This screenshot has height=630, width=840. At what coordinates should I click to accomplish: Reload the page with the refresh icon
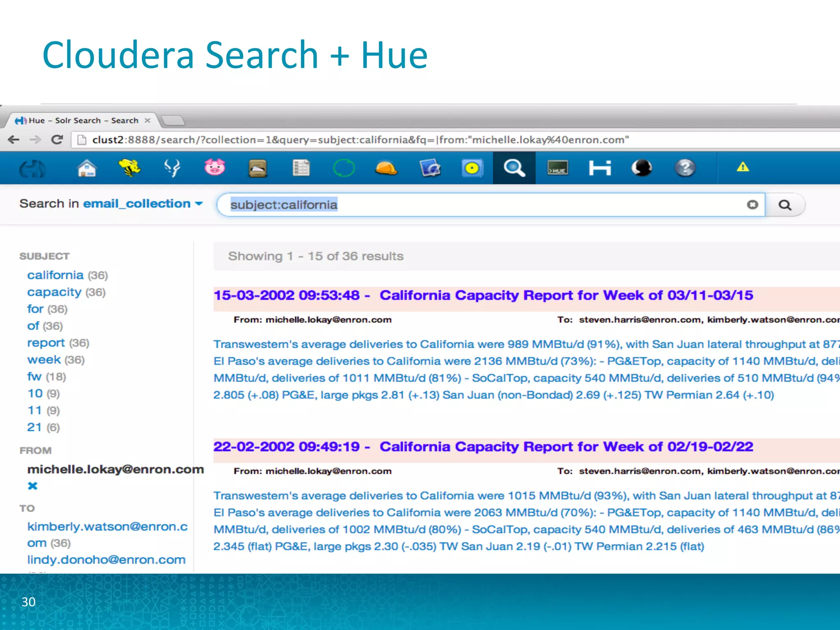coord(57,140)
